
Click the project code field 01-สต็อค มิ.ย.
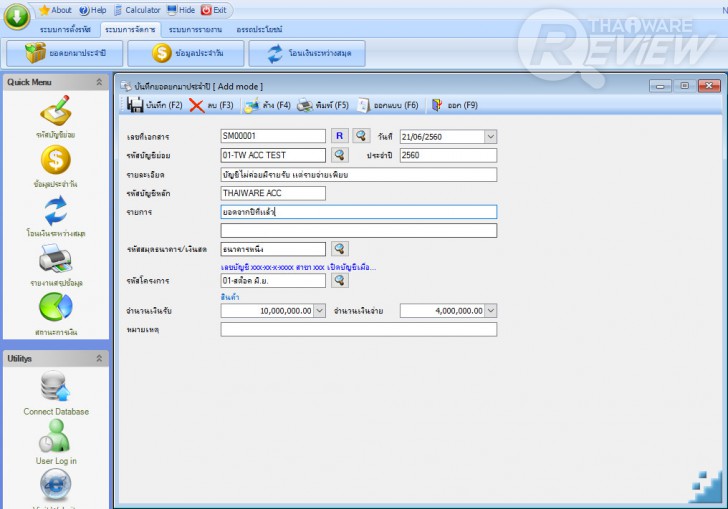(273, 281)
